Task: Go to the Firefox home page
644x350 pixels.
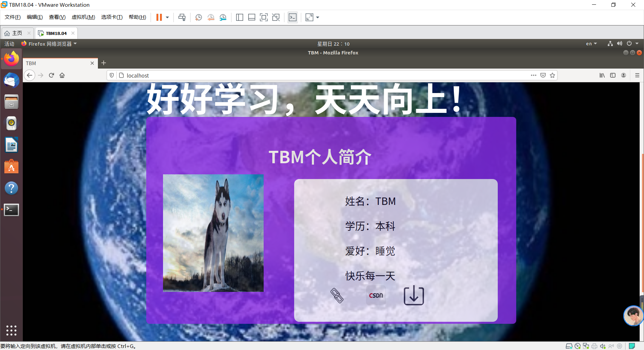Action: 62,75
